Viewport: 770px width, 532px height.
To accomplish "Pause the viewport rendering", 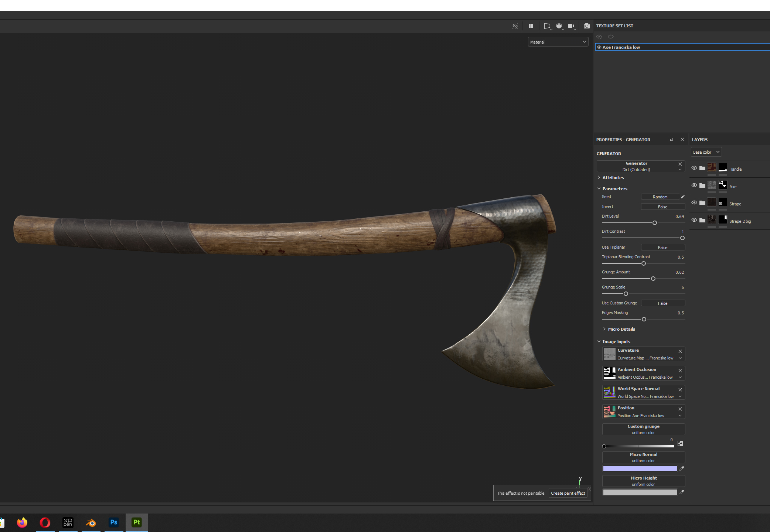I will pyautogui.click(x=531, y=26).
